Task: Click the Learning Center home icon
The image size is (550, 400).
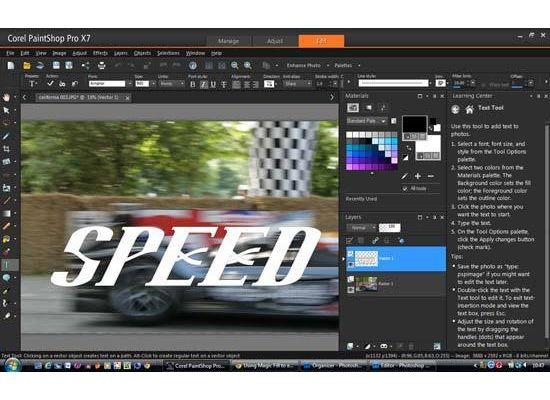Action: click(469, 109)
